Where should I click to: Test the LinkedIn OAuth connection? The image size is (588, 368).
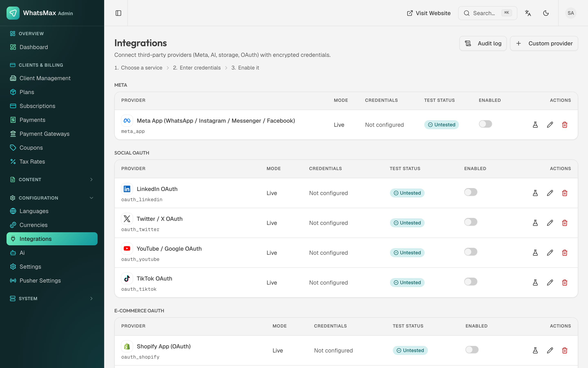535,193
